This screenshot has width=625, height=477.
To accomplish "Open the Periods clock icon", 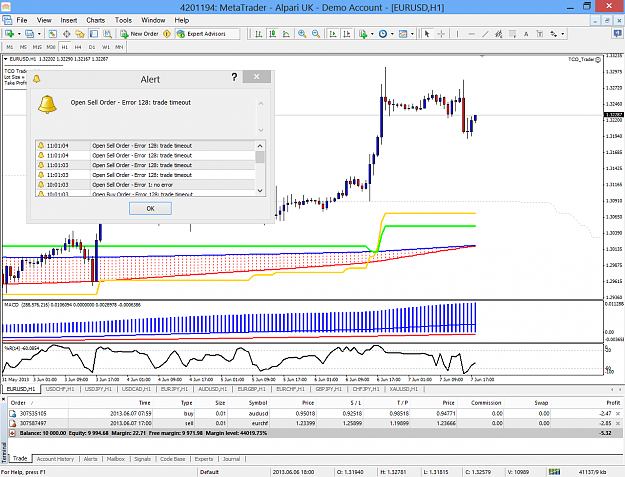I will 383,34.
